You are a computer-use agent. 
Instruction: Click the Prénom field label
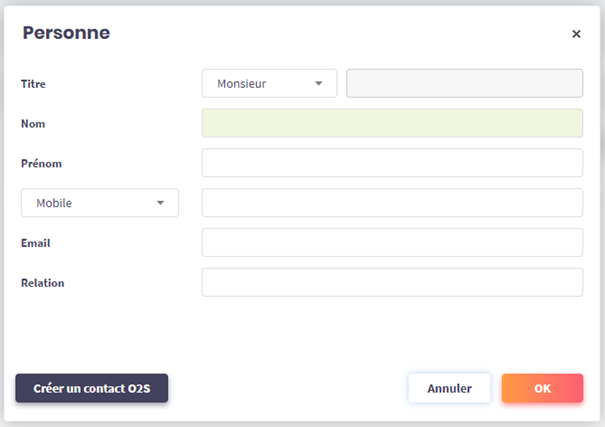point(42,163)
